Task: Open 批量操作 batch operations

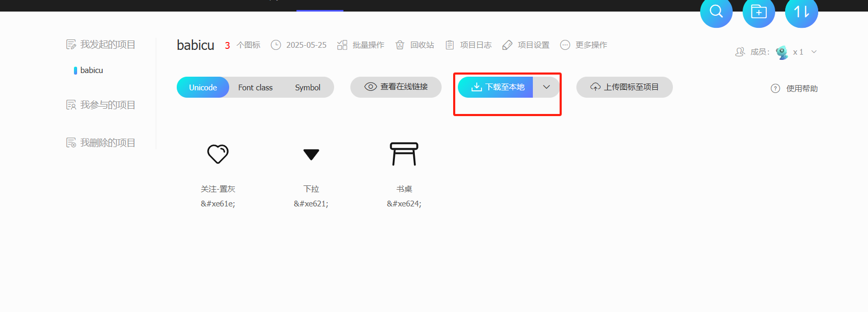Action: pos(361,45)
